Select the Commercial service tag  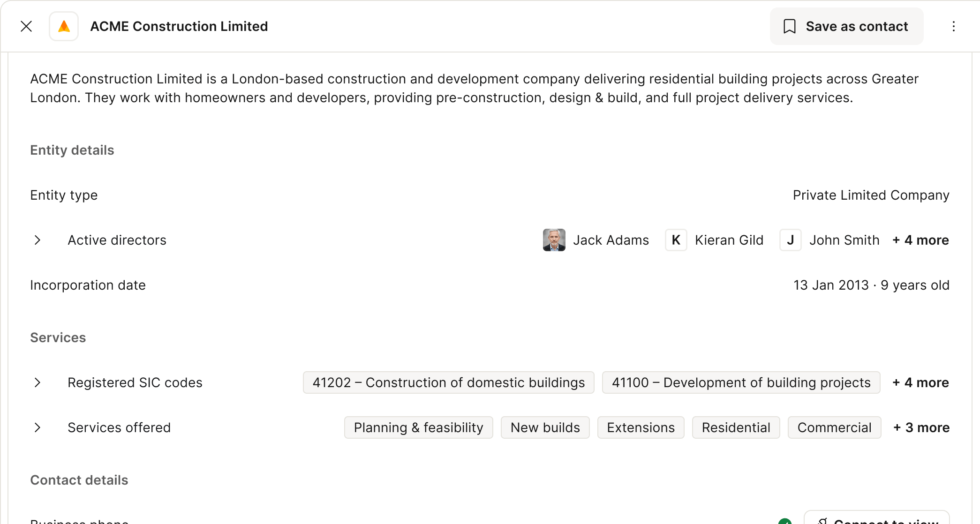tap(834, 427)
